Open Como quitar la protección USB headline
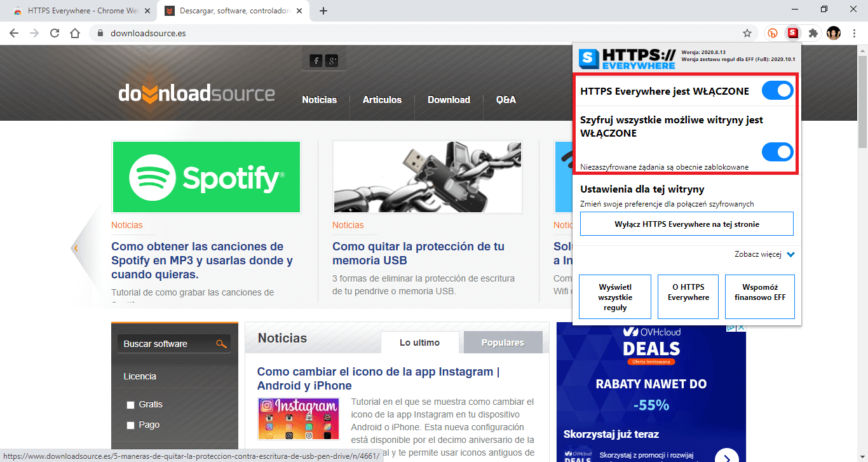The image size is (868, 462). (x=418, y=254)
